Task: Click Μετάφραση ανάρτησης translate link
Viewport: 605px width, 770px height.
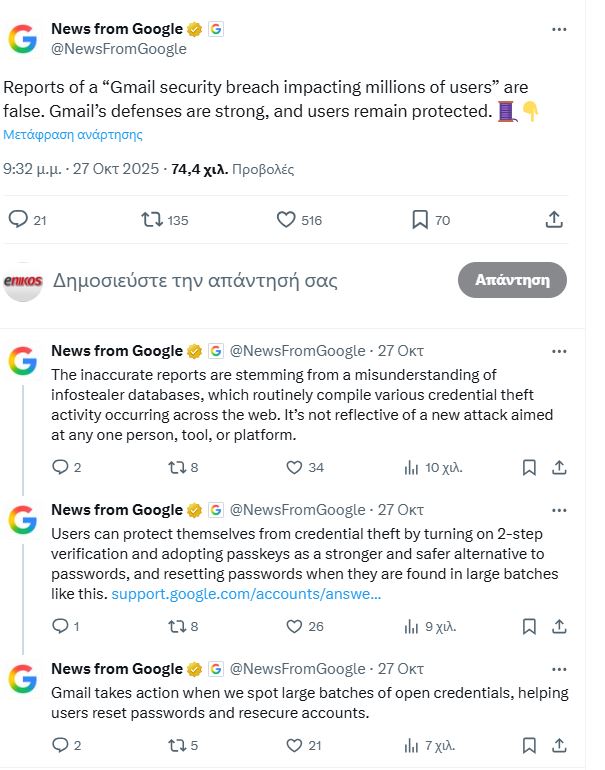Action: [73, 134]
